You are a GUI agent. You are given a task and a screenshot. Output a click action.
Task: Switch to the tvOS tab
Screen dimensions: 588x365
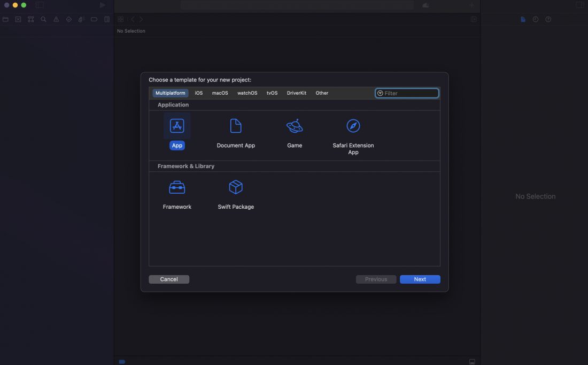tap(272, 93)
